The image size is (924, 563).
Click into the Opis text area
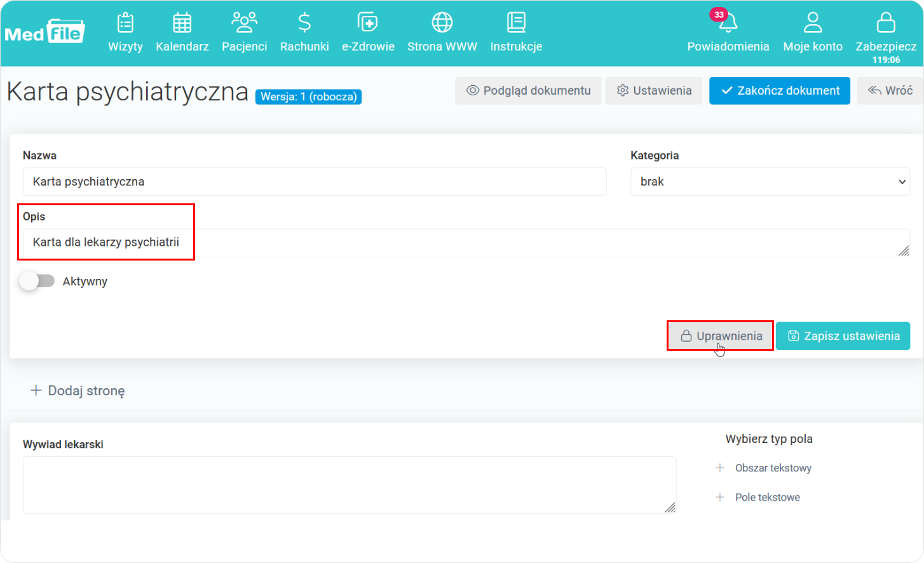[466, 243]
